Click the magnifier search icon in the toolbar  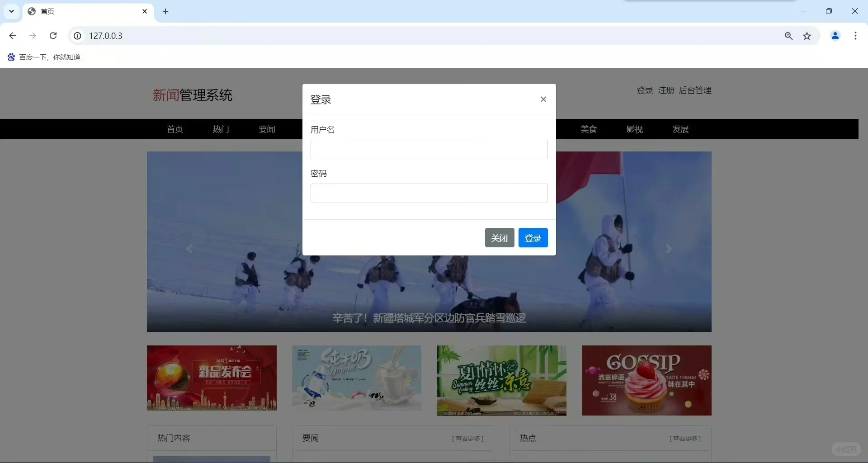(788, 36)
